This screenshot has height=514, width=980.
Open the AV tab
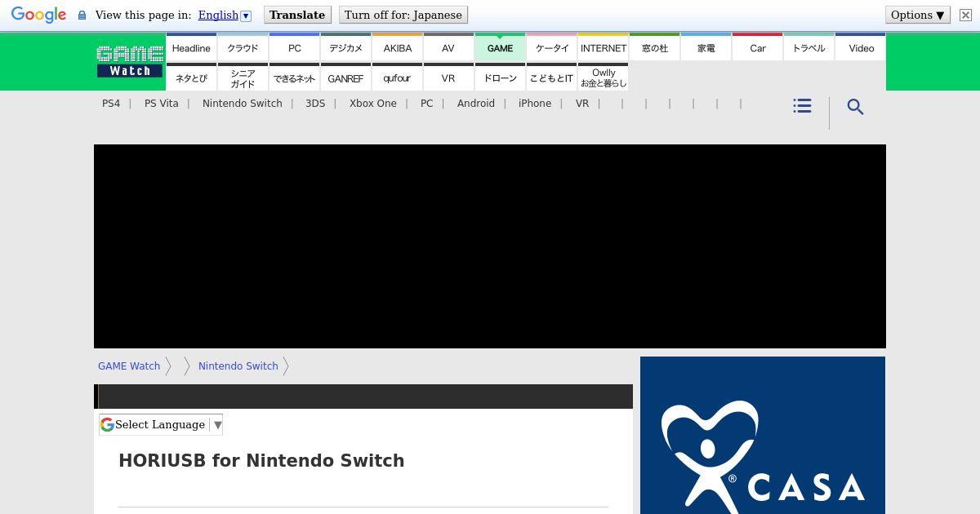click(448, 48)
